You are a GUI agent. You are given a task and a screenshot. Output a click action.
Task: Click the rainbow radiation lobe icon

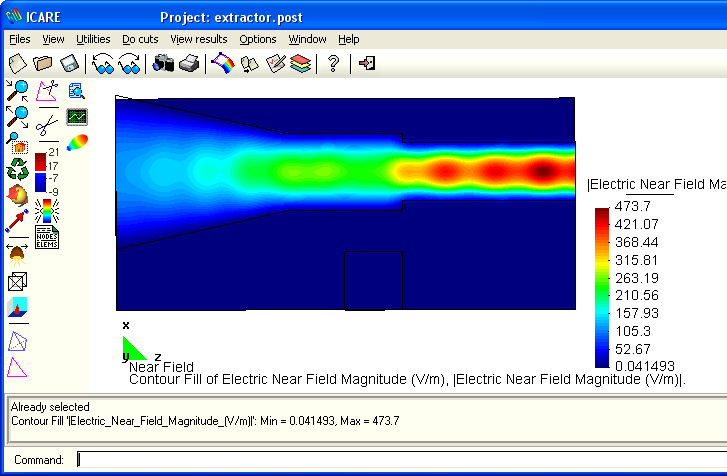coord(77,142)
